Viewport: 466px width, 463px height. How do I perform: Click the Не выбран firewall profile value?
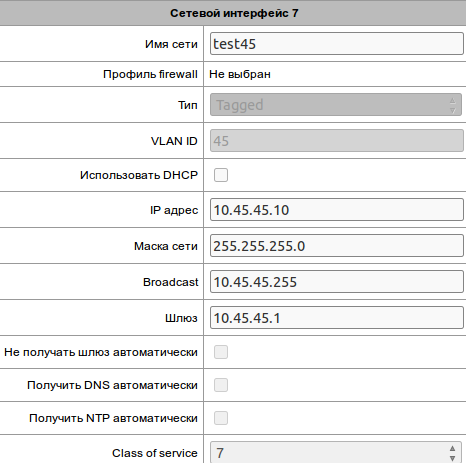(x=240, y=74)
